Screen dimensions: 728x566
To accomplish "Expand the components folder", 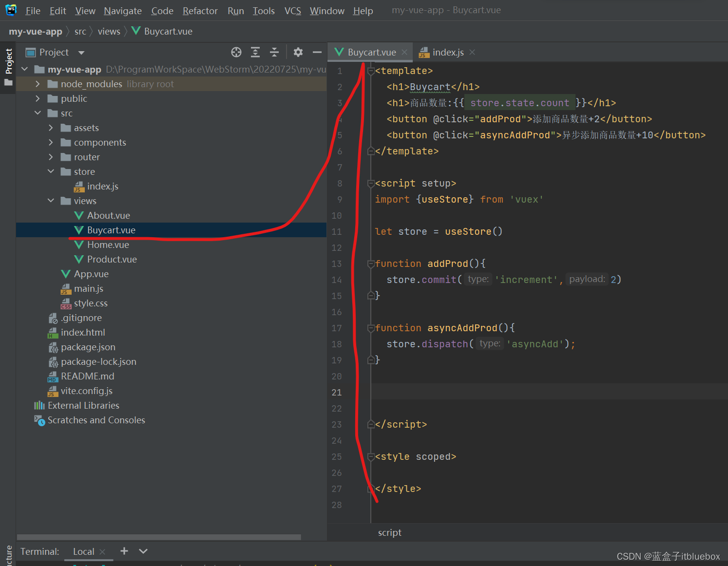I will coord(51,142).
